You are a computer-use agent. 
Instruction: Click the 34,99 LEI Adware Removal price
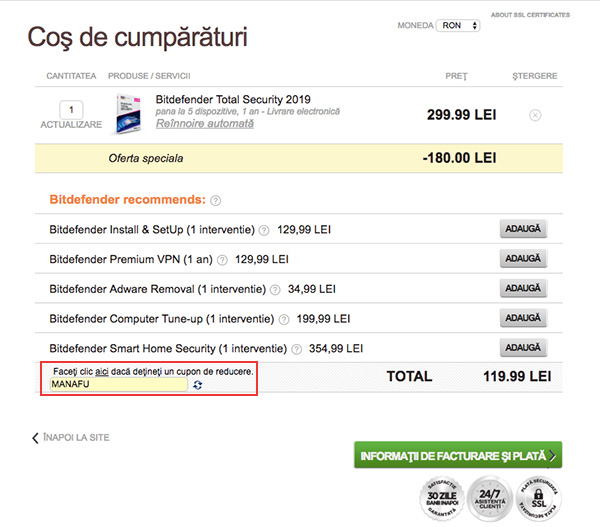coord(312,289)
